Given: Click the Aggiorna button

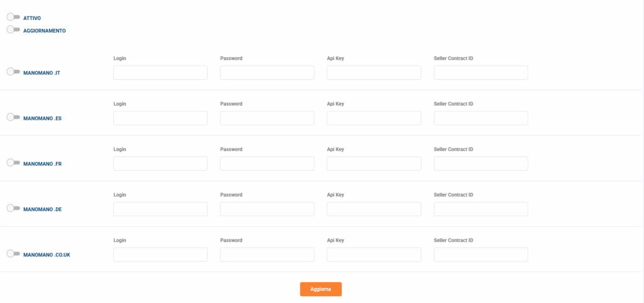Looking at the screenshot, I should 321,289.
